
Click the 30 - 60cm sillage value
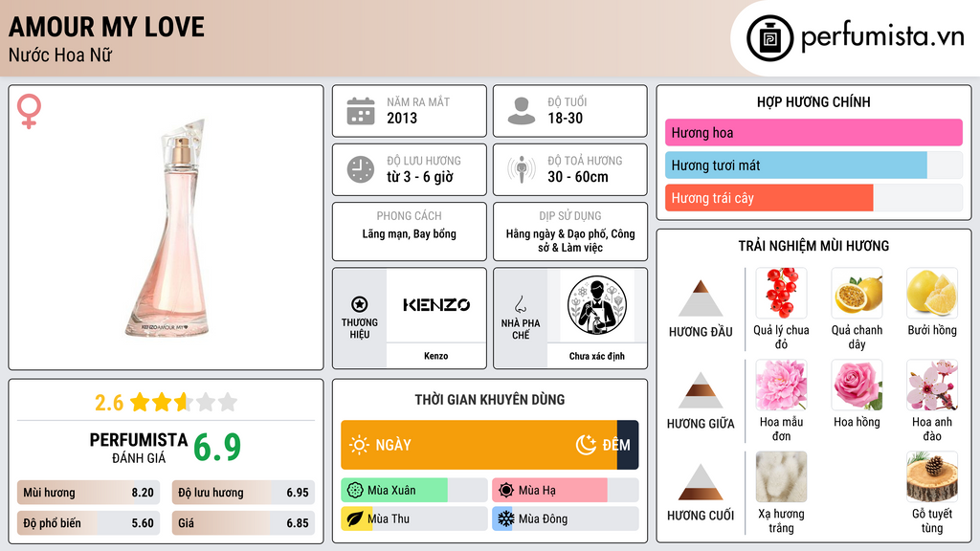click(x=578, y=177)
